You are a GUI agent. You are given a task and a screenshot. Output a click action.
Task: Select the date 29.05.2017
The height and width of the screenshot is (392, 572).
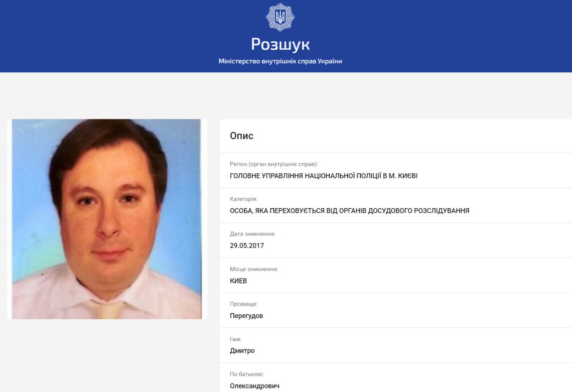(247, 245)
